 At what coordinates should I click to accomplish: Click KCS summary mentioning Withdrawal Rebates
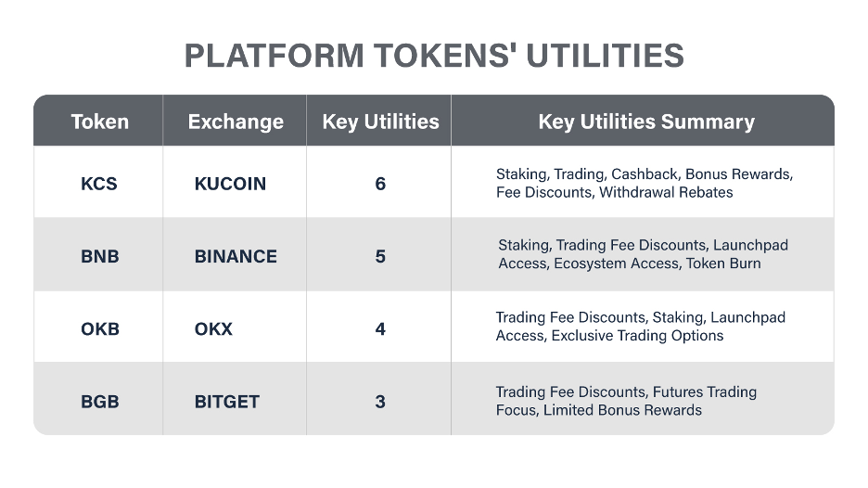pyautogui.click(x=645, y=183)
